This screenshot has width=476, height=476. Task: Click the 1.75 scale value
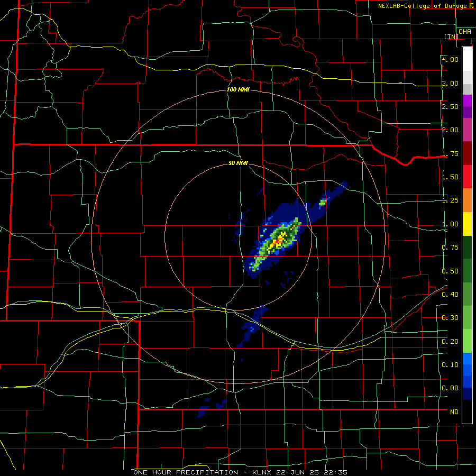coord(450,153)
